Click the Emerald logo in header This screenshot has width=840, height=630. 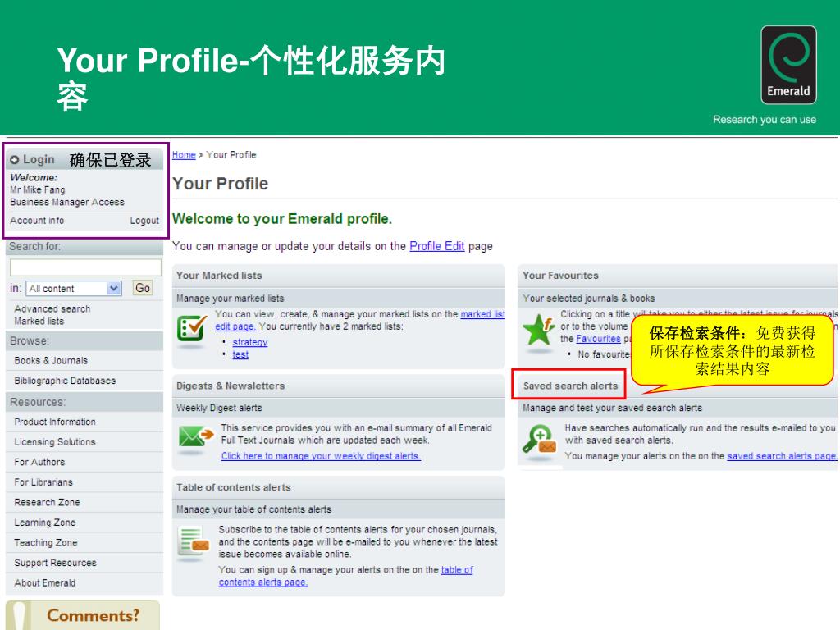tap(788, 65)
